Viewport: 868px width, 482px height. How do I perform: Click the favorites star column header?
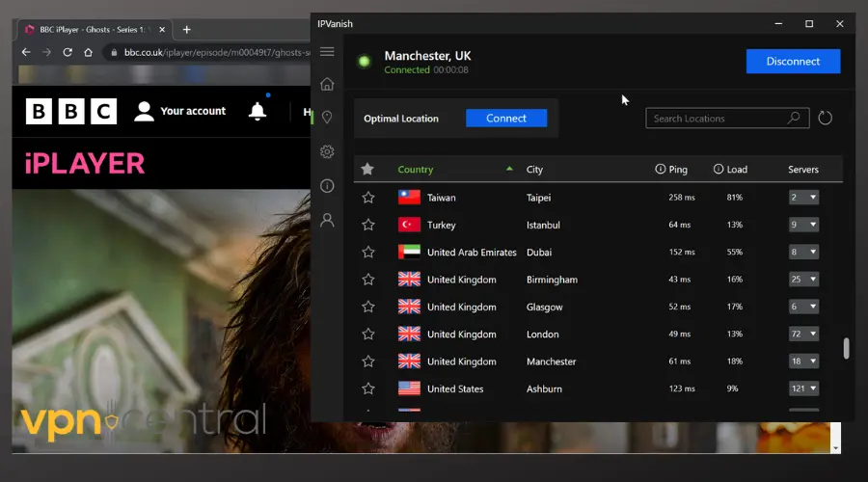coord(367,170)
